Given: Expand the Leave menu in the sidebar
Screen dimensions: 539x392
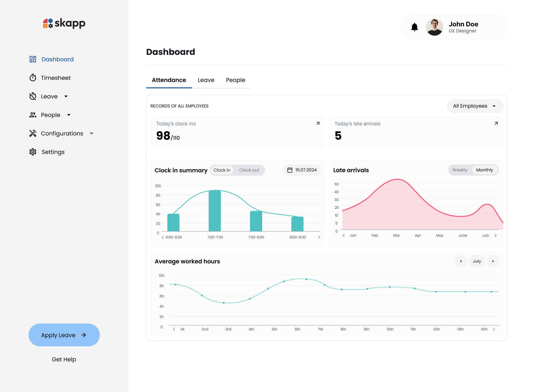Looking at the screenshot, I should tap(66, 96).
